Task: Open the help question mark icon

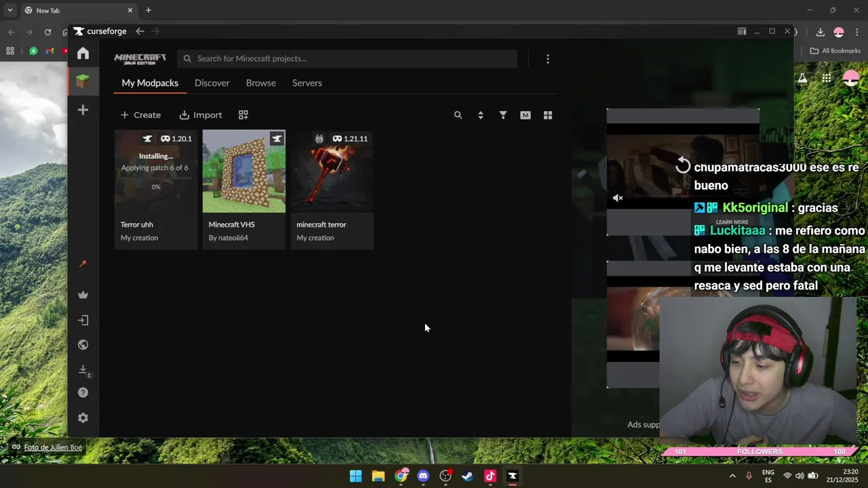Action: click(x=83, y=392)
